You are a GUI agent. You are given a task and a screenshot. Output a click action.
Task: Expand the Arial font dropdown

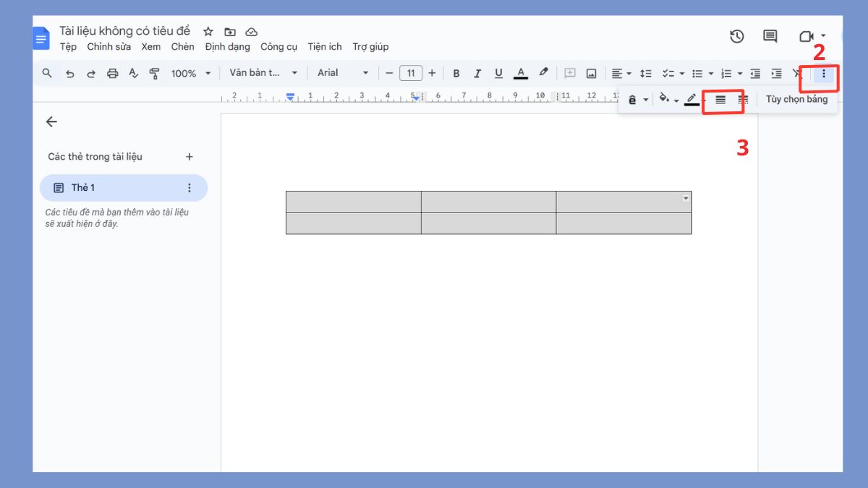click(343, 73)
